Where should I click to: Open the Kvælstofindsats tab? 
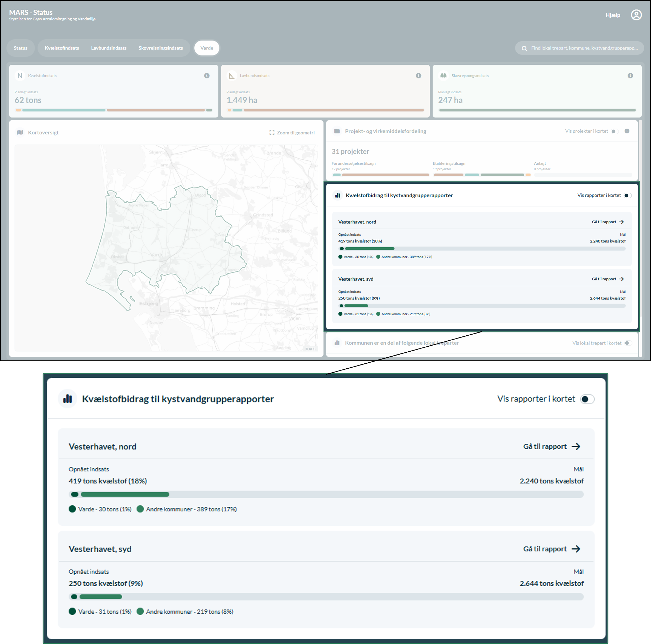pyautogui.click(x=62, y=48)
